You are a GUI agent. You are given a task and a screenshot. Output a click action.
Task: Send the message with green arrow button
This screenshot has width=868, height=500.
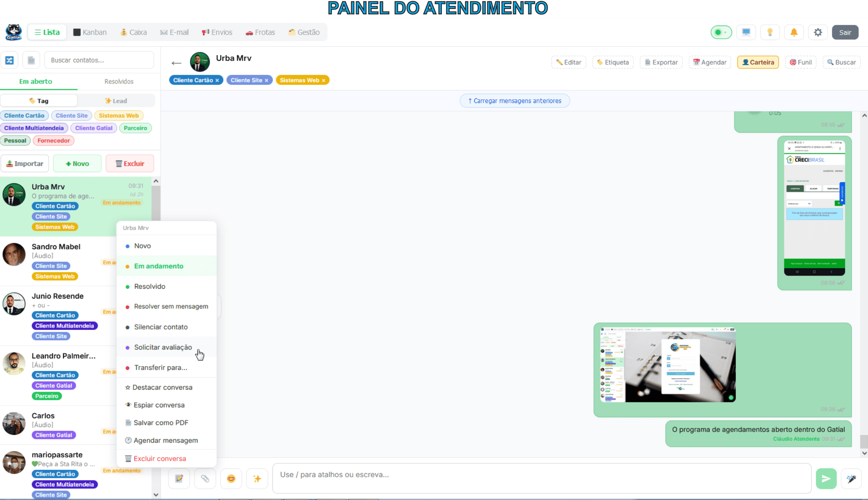click(826, 478)
